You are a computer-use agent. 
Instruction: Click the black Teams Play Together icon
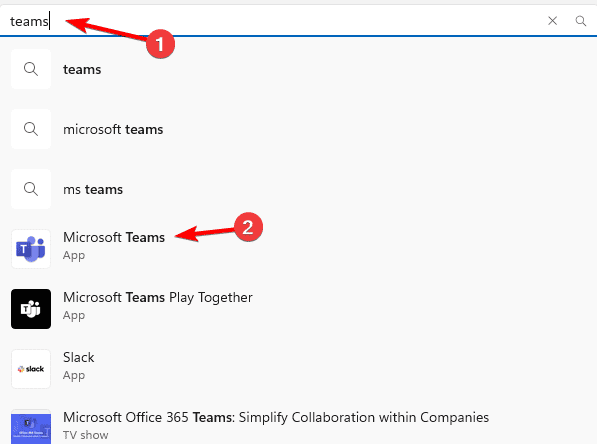point(31,309)
